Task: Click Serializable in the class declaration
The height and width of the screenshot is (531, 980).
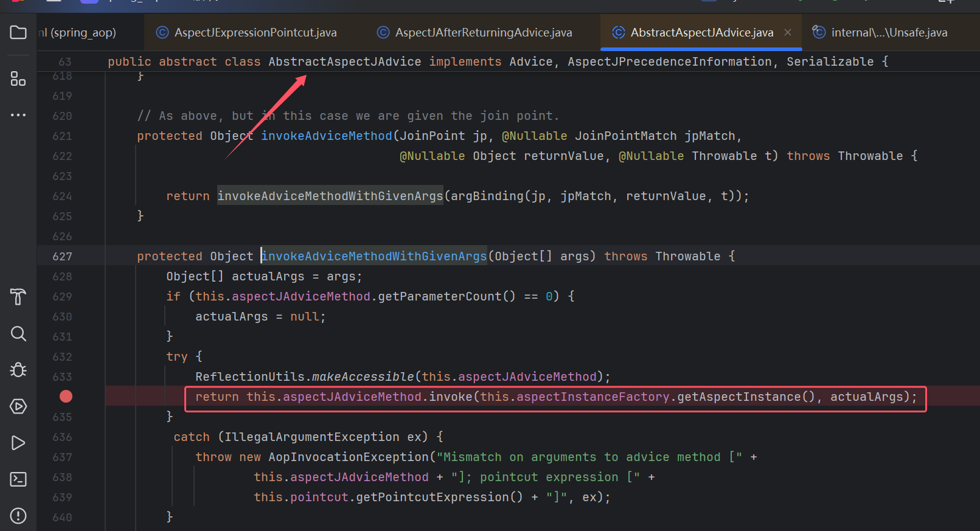Action: [830, 61]
